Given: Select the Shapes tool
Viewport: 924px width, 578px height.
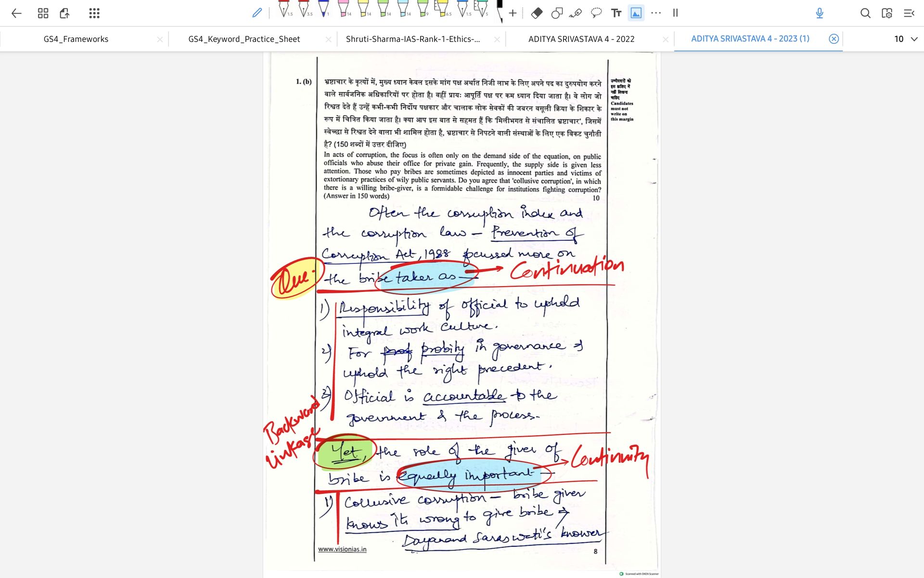Looking at the screenshot, I should pos(557,13).
